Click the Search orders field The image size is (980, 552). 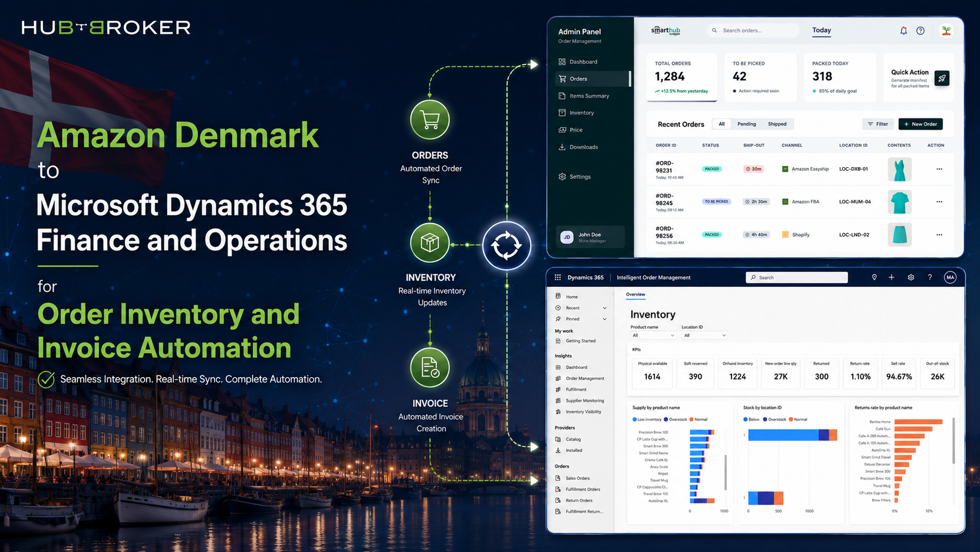tap(753, 31)
